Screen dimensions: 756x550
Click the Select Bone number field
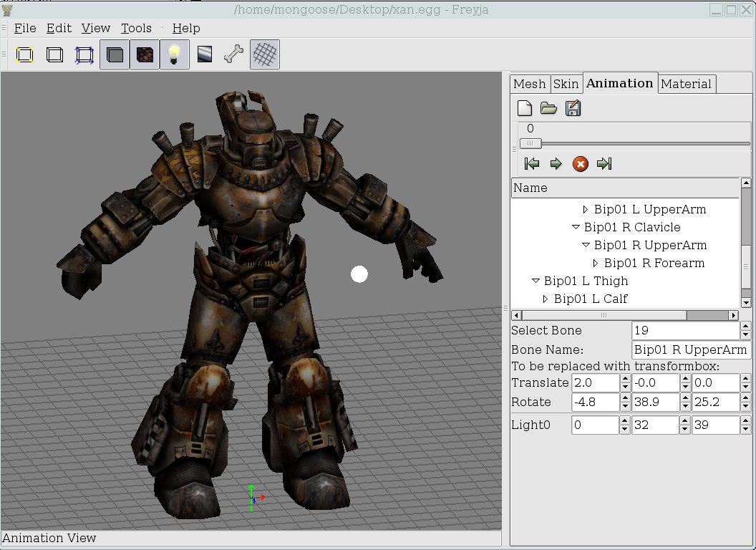tap(686, 330)
